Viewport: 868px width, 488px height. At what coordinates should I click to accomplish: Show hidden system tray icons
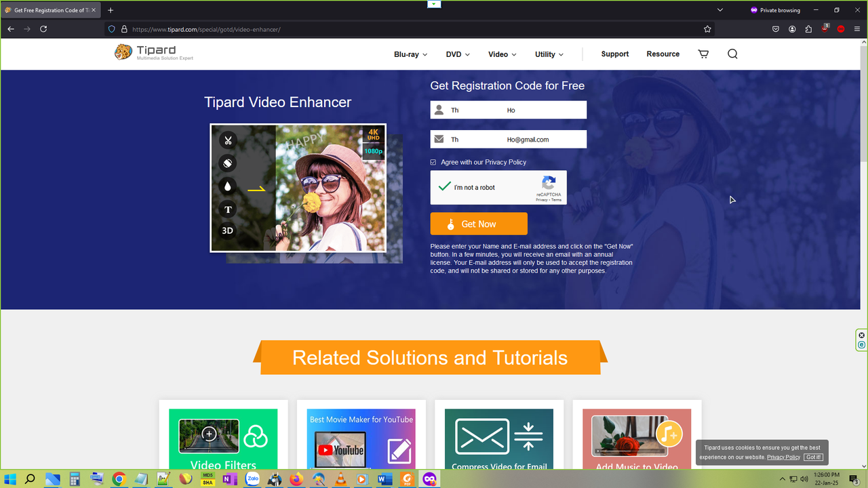click(x=783, y=479)
